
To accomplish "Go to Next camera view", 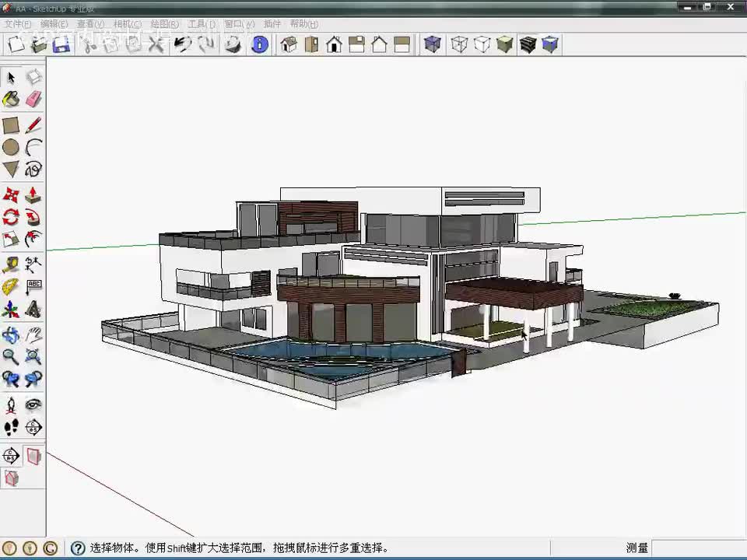I will pos(33,379).
